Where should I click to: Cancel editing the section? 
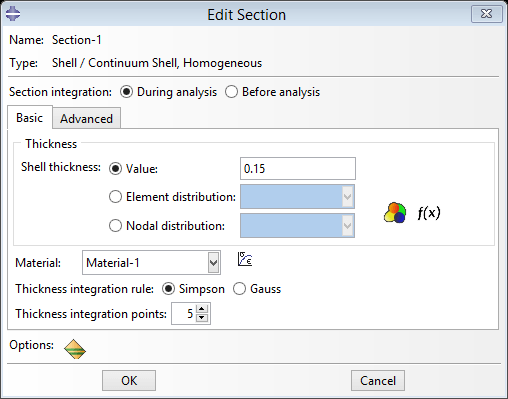(x=378, y=380)
